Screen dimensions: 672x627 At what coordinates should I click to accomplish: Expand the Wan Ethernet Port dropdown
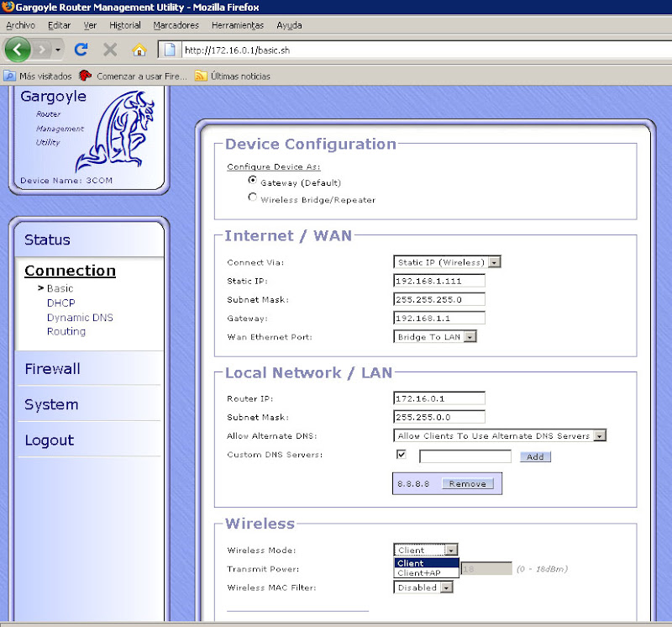435,336
